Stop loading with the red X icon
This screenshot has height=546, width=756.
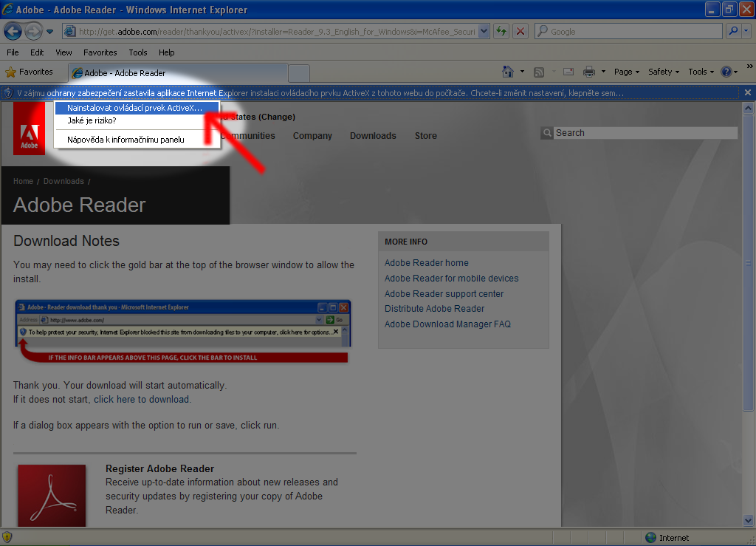[x=520, y=31]
